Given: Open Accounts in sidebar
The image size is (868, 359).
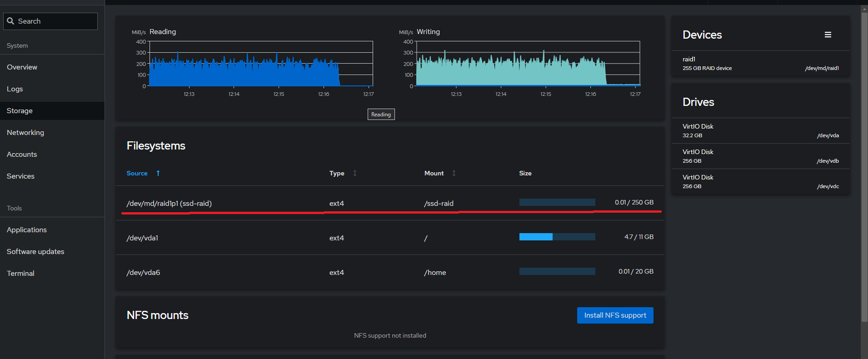Looking at the screenshot, I should [52, 155].
